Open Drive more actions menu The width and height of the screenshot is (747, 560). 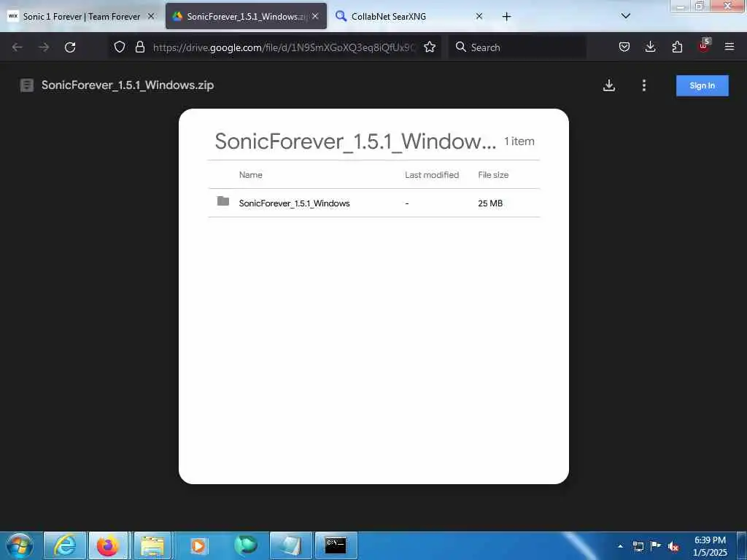[x=644, y=85]
